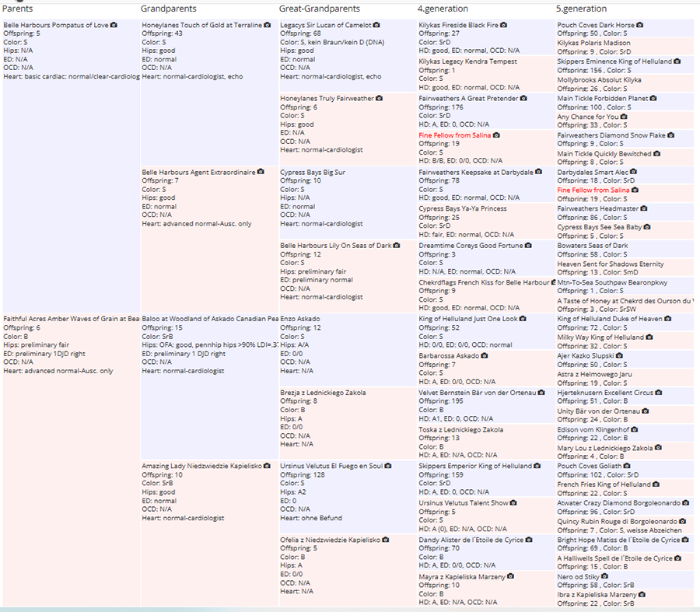Click camera icon for Velvet Bernstein Bär von der Ortenau

pyautogui.click(x=541, y=393)
